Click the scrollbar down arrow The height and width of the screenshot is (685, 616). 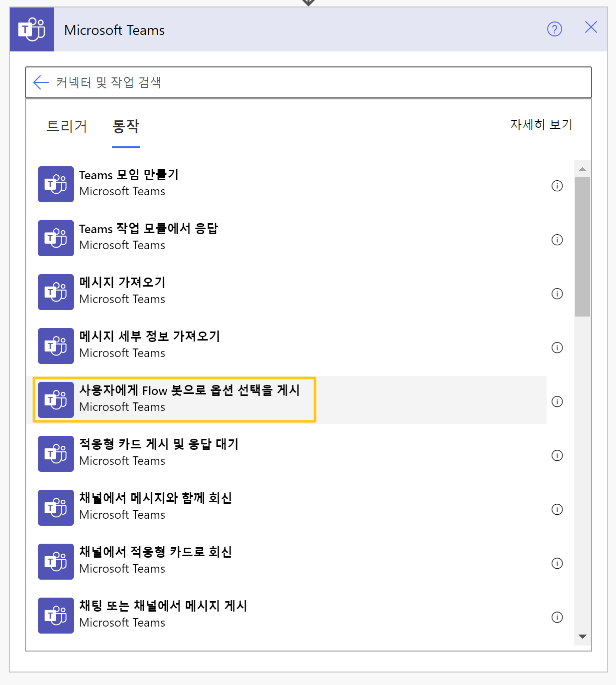(582, 637)
